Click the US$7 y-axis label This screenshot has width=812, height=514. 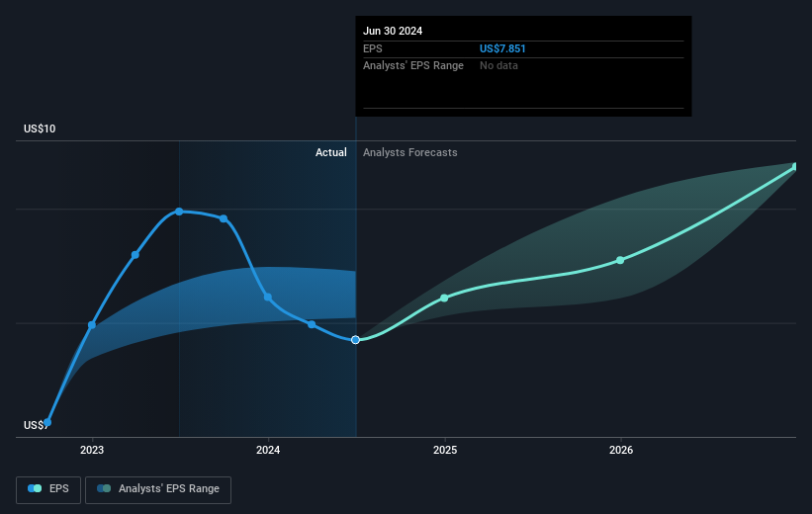click(36, 425)
